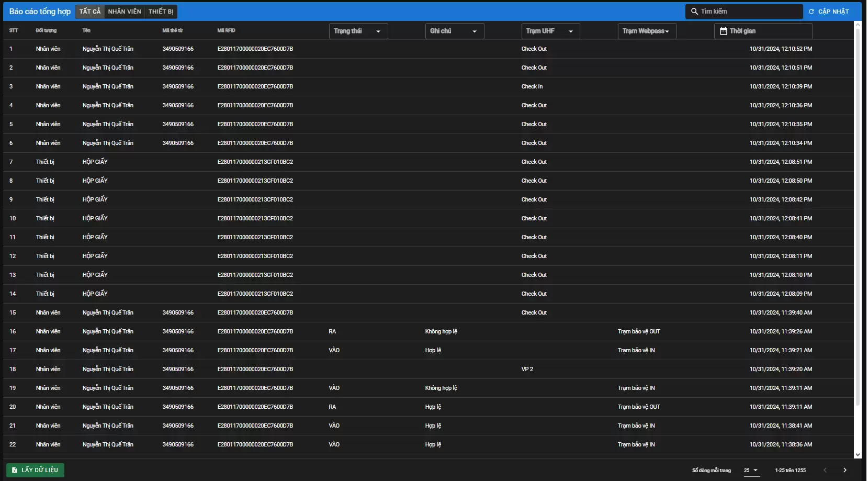This screenshot has width=868, height=481.
Task: Switch to the TẤT CẢ filter
Action: pos(90,12)
